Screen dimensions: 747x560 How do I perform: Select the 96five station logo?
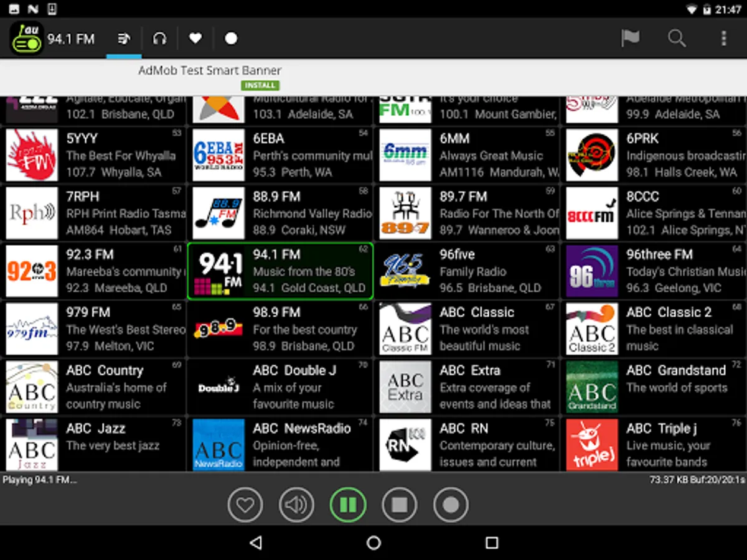(x=405, y=271)
